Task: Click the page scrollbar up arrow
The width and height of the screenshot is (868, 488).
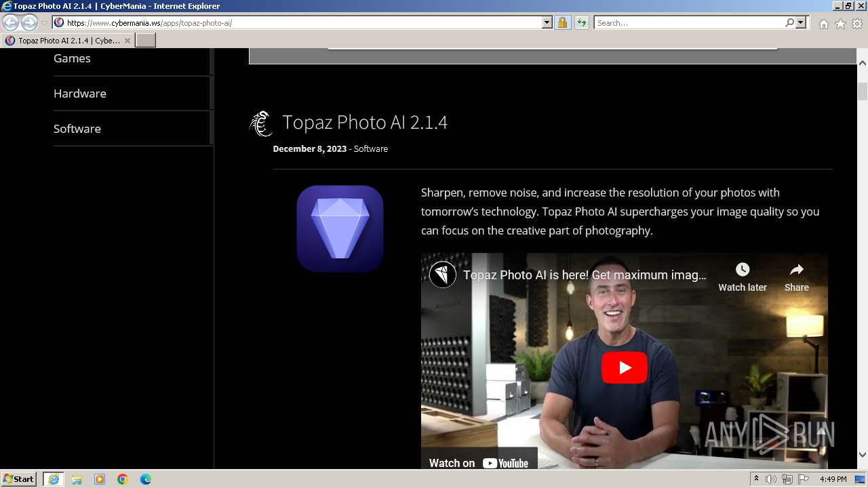Action: point(863,62)
